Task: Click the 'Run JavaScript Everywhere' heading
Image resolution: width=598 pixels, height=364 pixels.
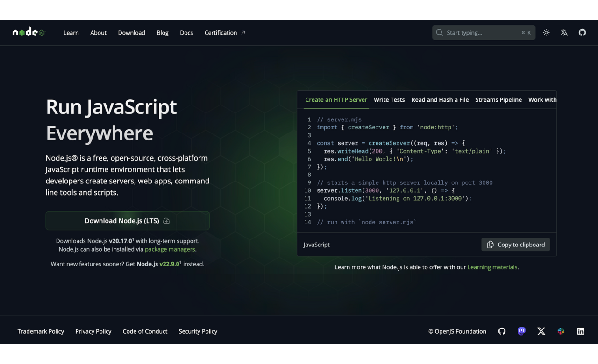Action: [111, 120]
